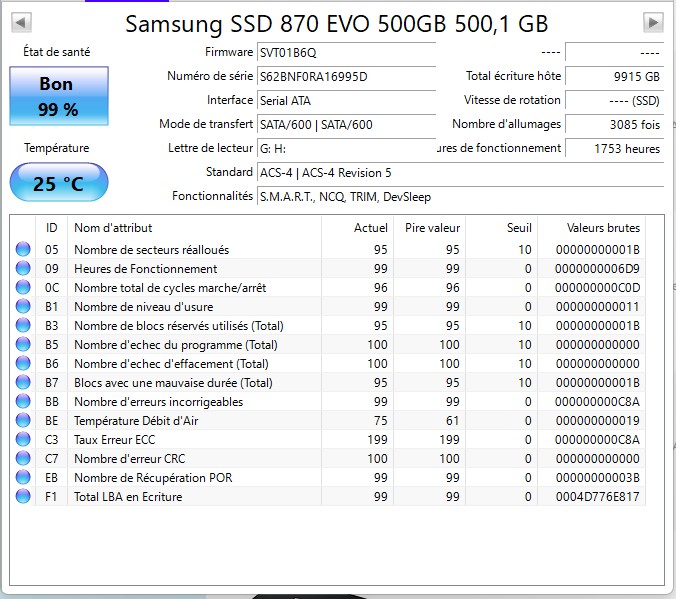The image size is (676, 599).
Task: Click status orb for attribute B5
Action: coord(23,344)
